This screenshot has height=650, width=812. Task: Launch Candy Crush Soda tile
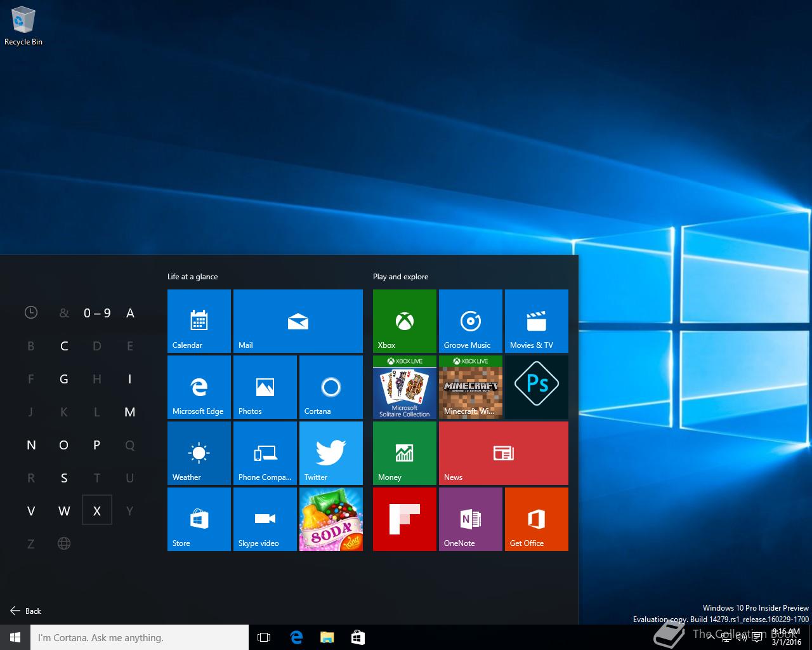click(331, 519)
